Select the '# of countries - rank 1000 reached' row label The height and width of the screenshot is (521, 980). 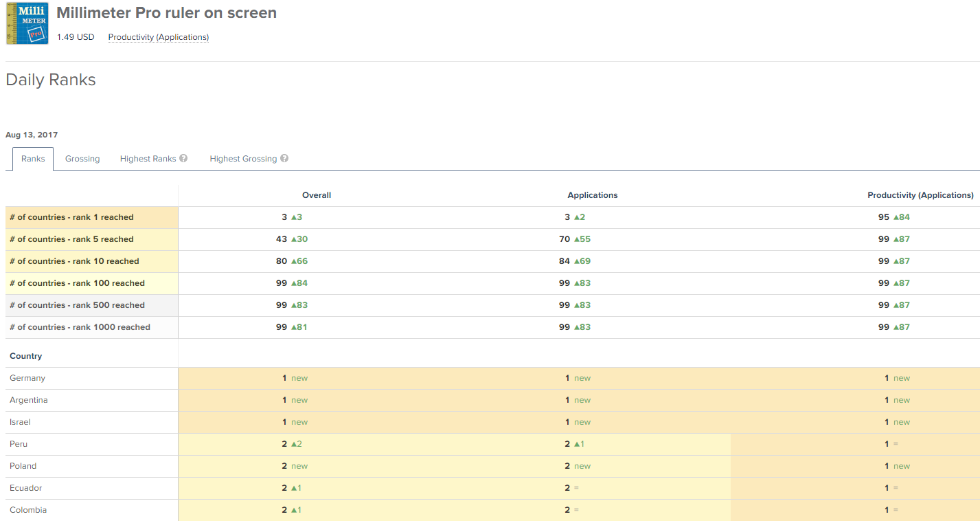pos(80,327)
